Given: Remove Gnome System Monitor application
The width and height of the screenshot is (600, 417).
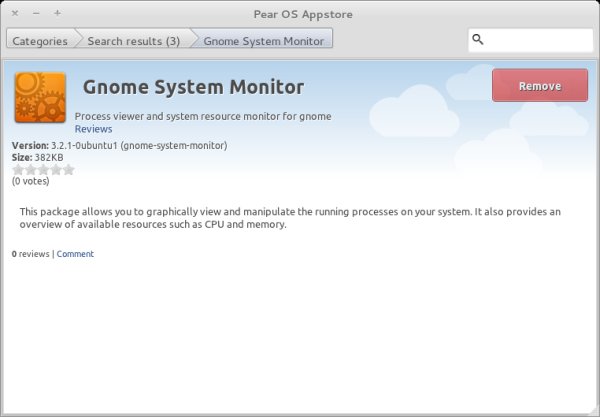Looking at the screenshot, I should (x=540, y=85).
